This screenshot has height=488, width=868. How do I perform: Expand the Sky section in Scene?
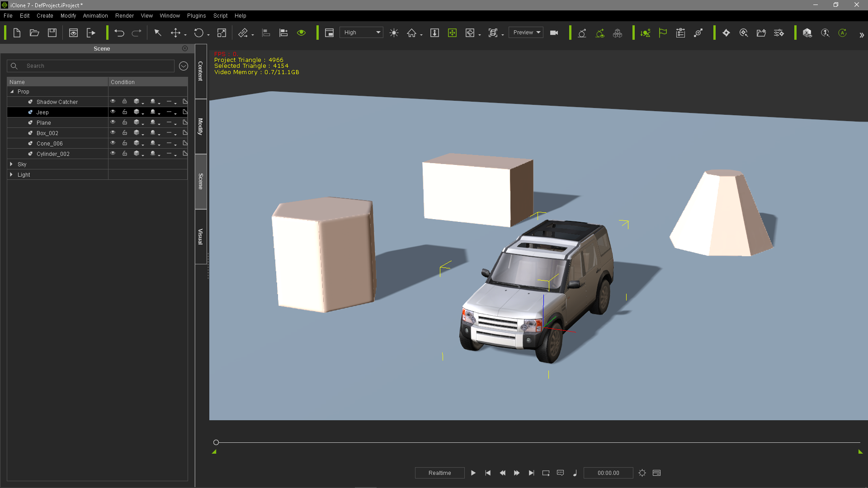pyautogui.click(x=11, y=164)
